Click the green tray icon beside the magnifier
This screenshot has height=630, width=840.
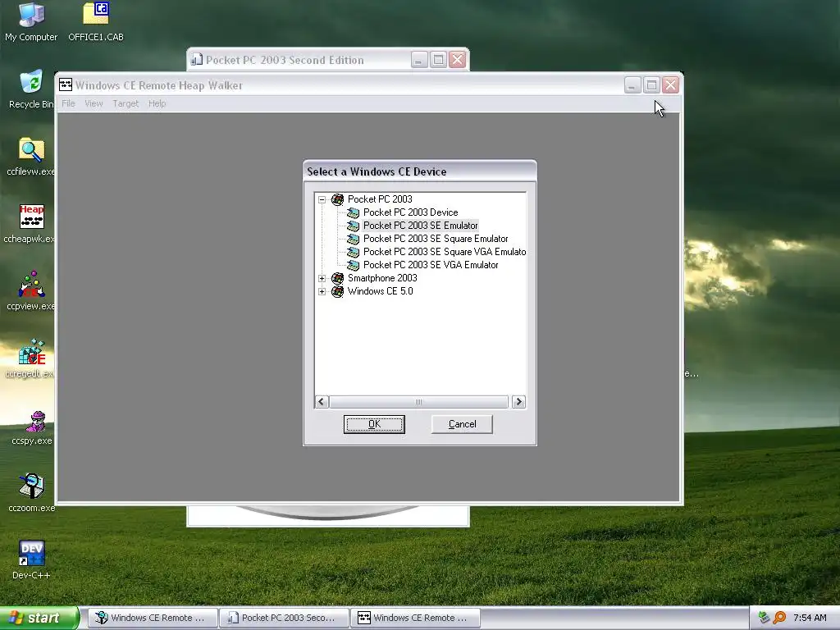coord(764,618)
